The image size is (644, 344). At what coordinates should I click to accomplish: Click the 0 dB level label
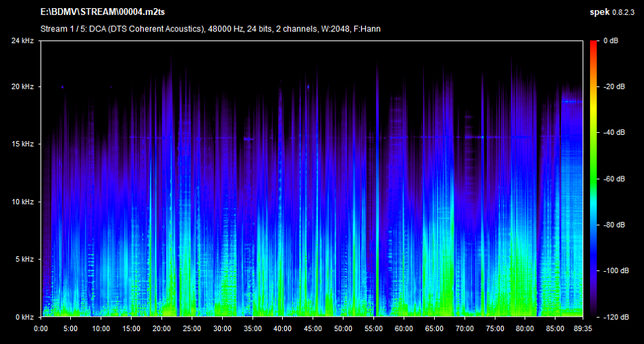[611, 41]
